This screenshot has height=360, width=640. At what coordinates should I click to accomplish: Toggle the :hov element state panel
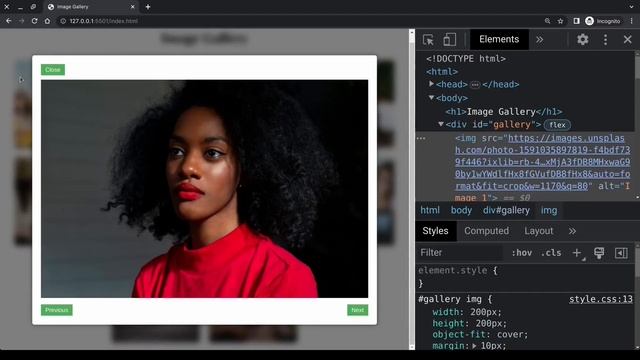point(522,253)
